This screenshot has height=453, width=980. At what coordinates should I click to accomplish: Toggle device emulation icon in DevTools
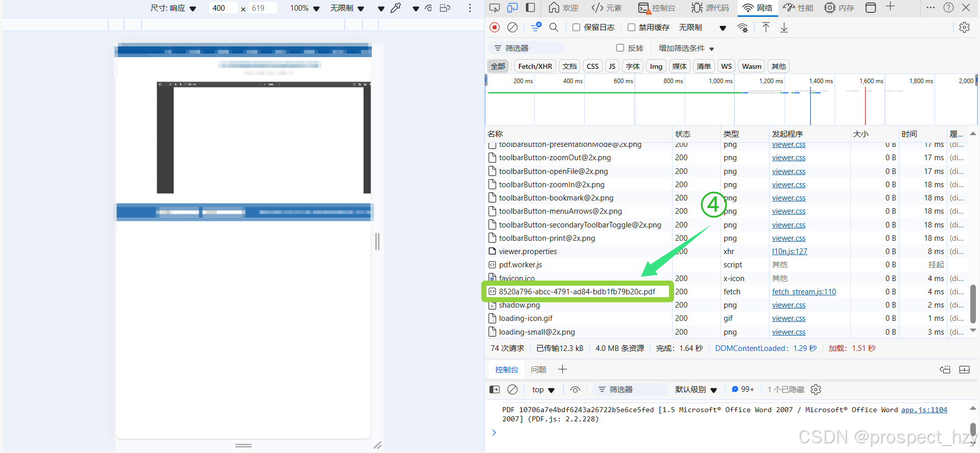tap(512, 8)
